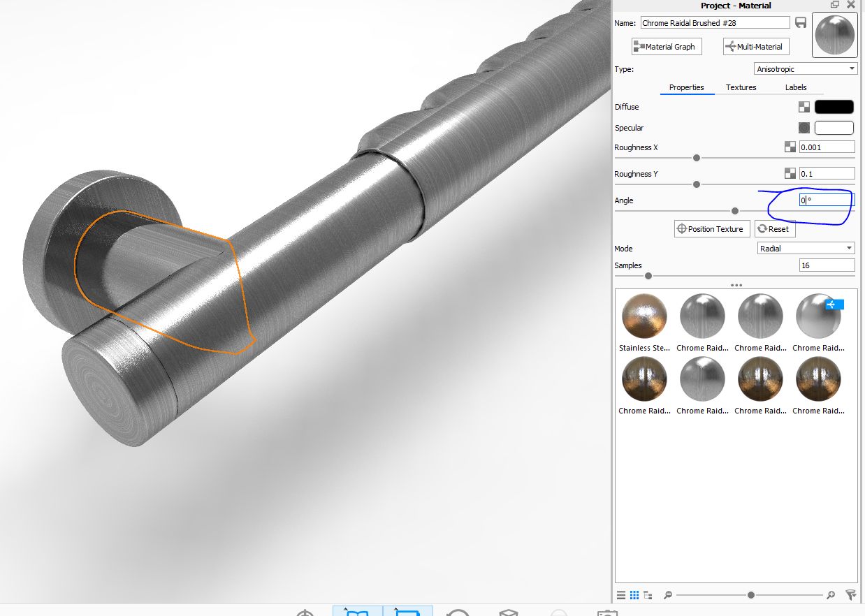The height and width of the screenshot is (616, 865).
Task: Select the highlighted Chrome Raid material thumbnail
Action: click(x=818, y=316)
